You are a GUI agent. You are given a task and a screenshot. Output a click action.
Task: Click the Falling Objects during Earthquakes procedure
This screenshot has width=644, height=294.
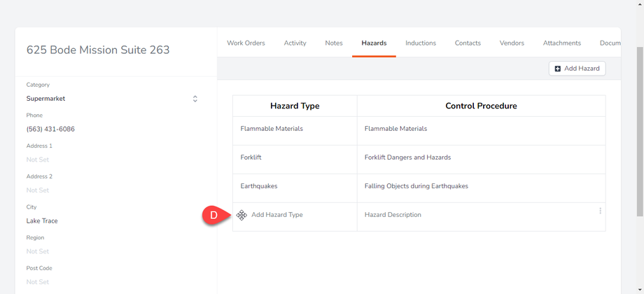pos(416,186)
